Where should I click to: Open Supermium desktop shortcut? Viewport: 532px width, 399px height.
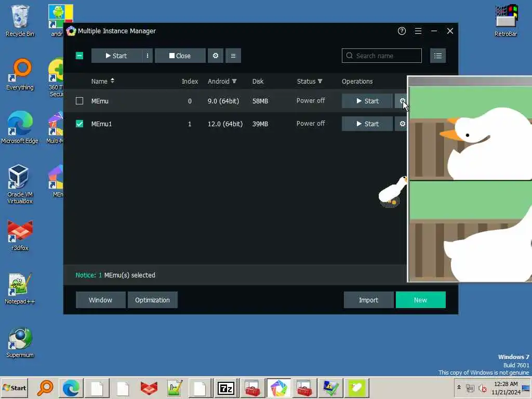20,342
